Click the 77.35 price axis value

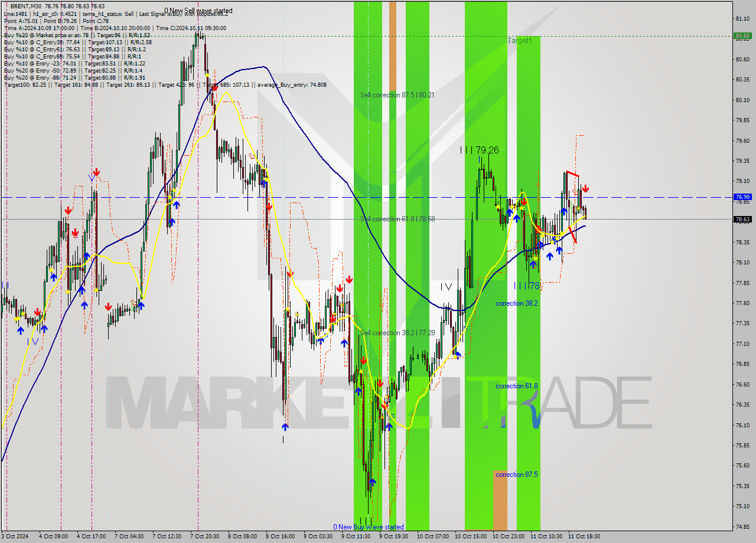tap(742, 323)
